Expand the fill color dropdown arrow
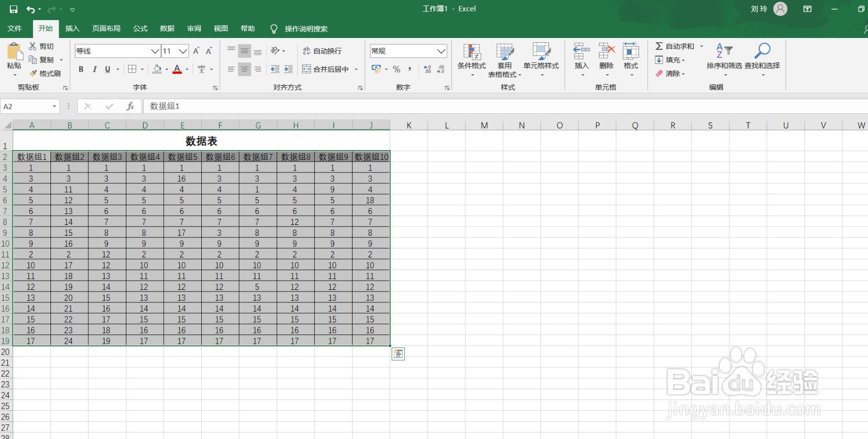Screen dimensions: 868x439 [167, 69]
